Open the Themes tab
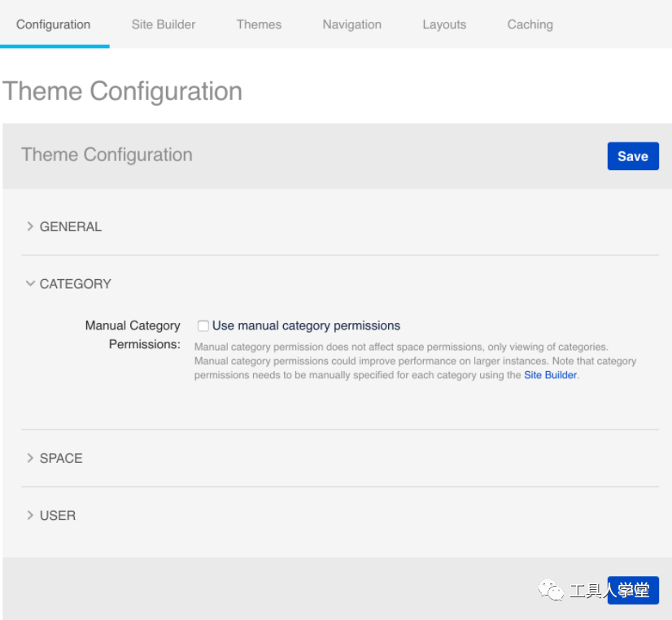Screen dimensions: 672x620 pyautogui.click(x=259, y=24)
